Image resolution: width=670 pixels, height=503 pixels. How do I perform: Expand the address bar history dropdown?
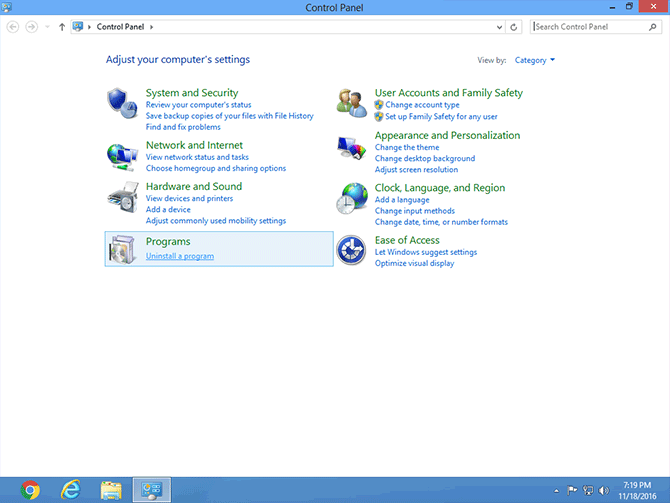click(499, 27)
